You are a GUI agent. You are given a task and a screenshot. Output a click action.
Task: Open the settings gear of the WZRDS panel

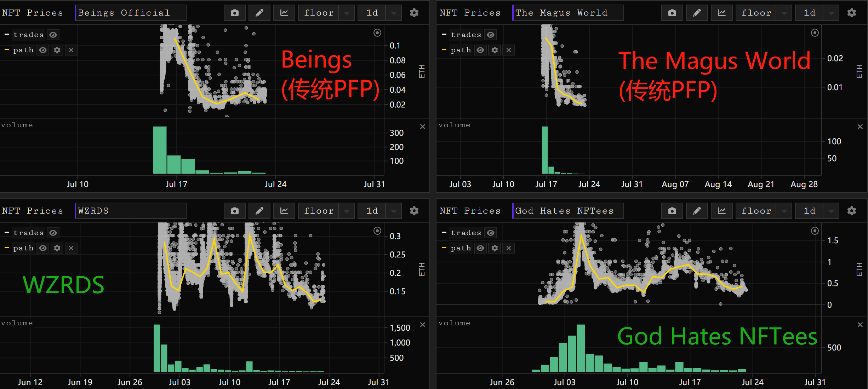(414, 211)
